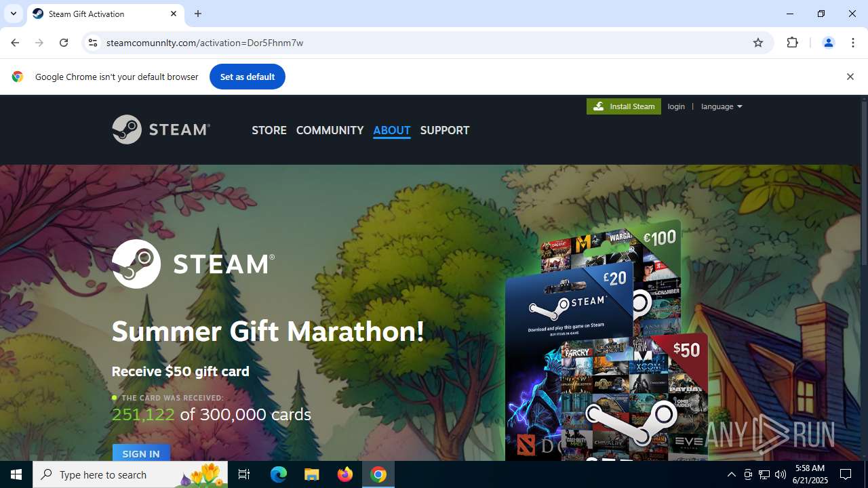Open File Explorer from the taskbar

pyautogui.click(x=312, y=474)
